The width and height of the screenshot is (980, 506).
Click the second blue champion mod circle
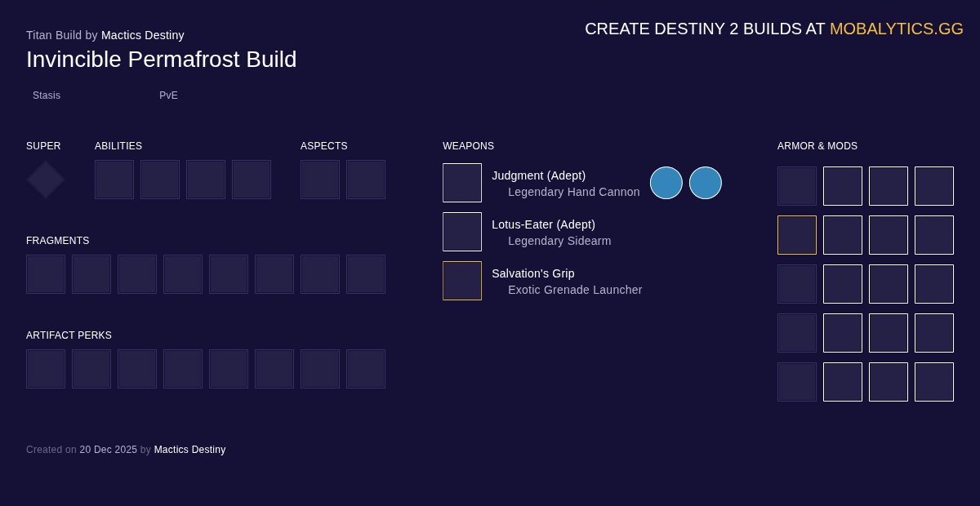pyautogui.click(x=706, y=183)
